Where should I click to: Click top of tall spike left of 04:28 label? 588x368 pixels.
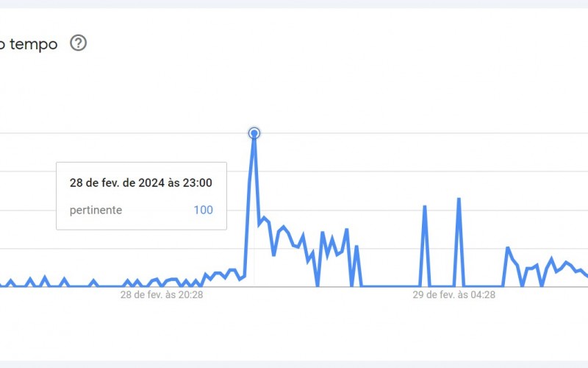tap(425, 207)
